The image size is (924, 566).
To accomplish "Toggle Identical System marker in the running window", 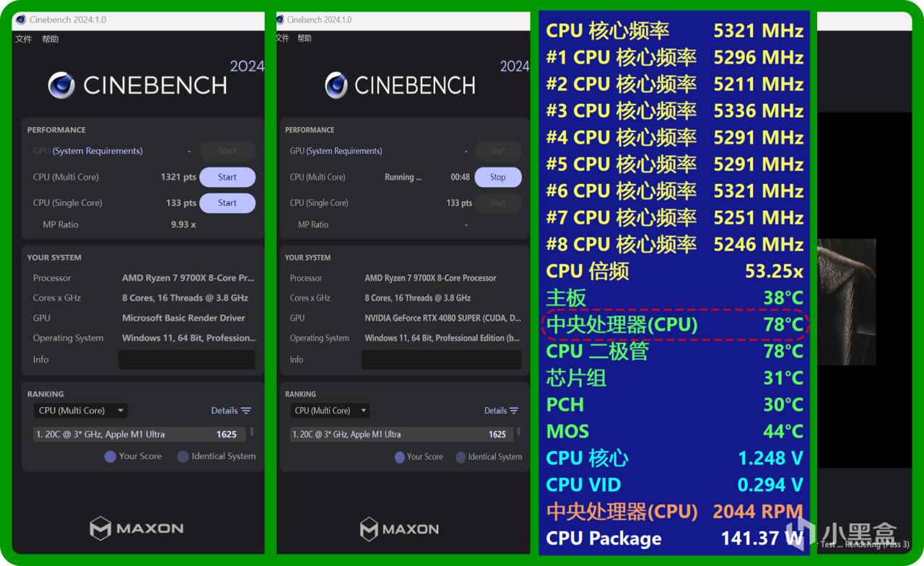I will point(489,456).
